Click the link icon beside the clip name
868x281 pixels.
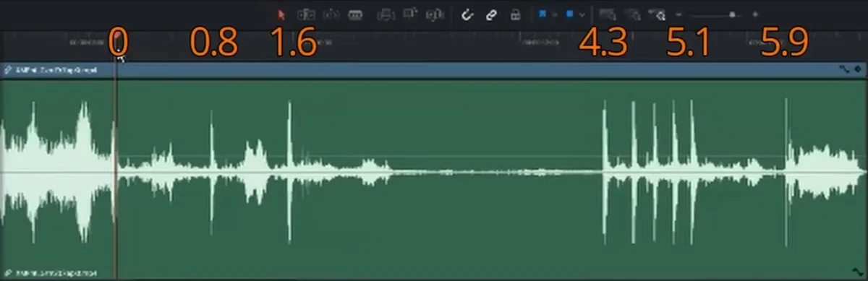click(x=8, y=70)
